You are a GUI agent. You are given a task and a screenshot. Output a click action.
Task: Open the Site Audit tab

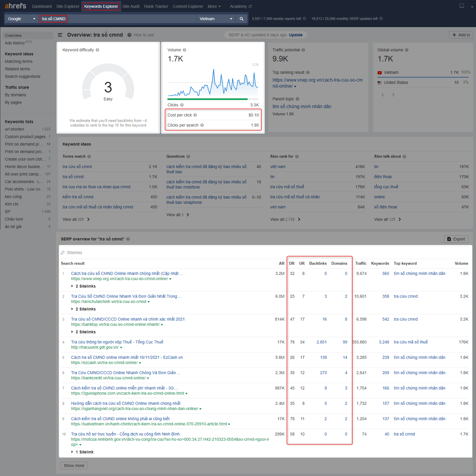point(131,6)
